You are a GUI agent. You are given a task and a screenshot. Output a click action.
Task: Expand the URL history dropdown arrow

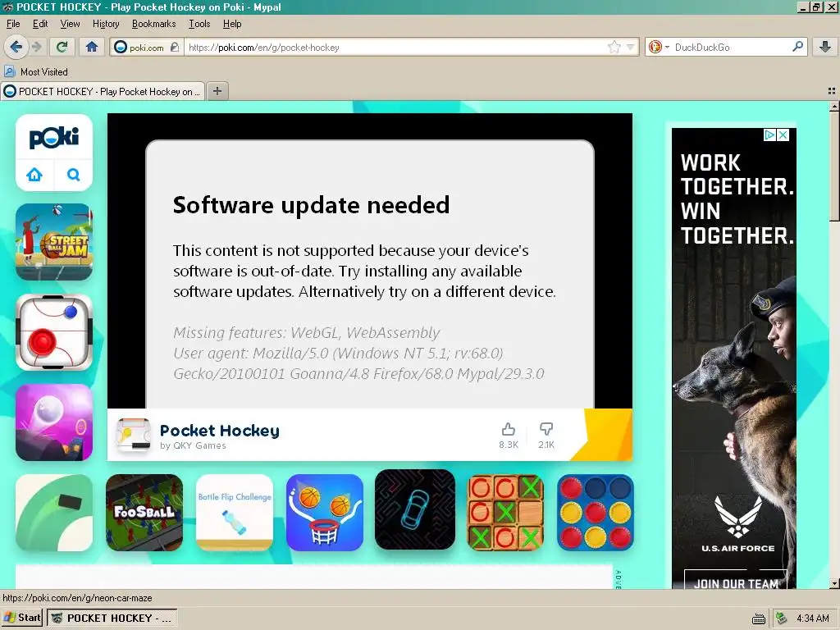point(631,47)
